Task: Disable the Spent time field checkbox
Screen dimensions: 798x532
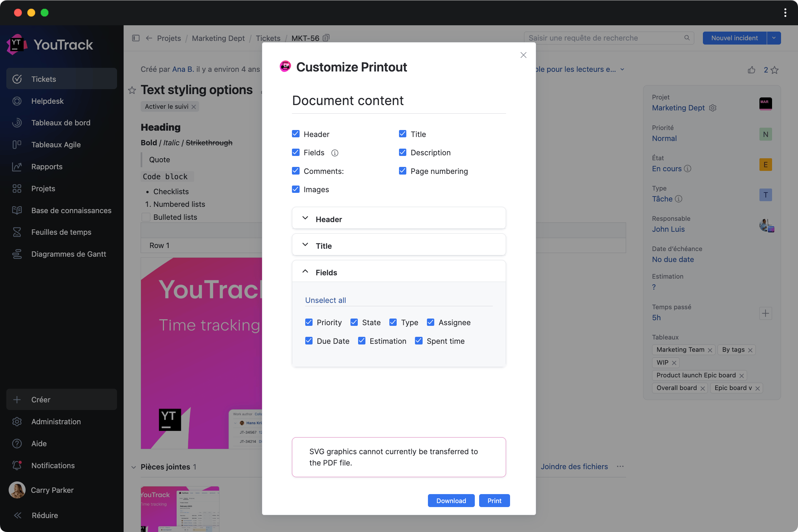Action: click(x=419, y=340)
